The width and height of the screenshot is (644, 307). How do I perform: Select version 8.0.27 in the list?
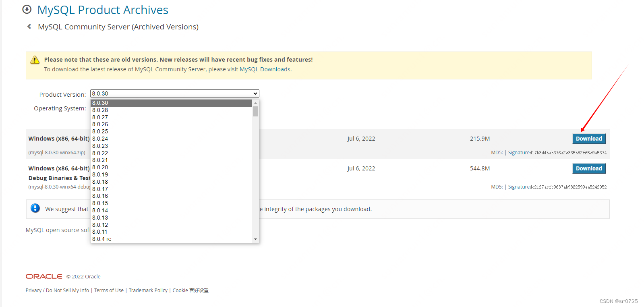(x=171, y=117)
